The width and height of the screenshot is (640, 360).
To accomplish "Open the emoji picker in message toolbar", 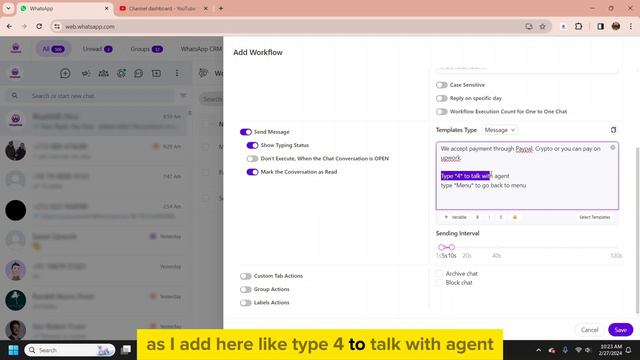I will (515, 217).
